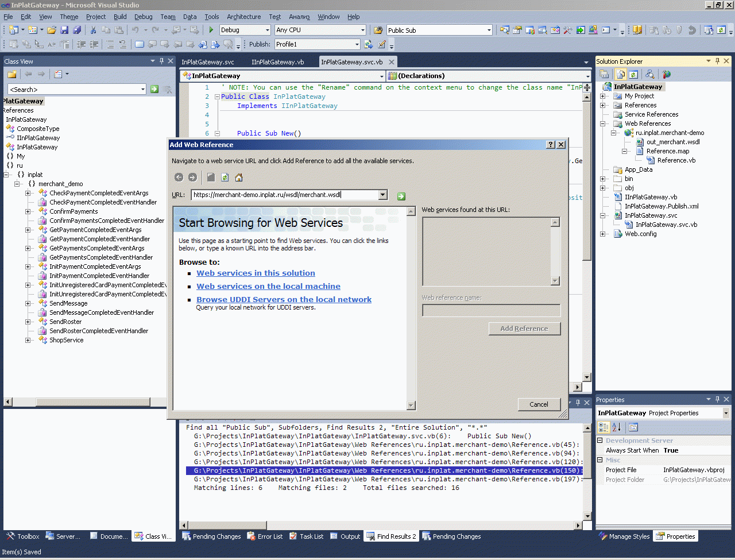Viewport: 735px width, 560px height.
Task: Toggle Categorized view in Properties panel
Action: coord(604,427)
